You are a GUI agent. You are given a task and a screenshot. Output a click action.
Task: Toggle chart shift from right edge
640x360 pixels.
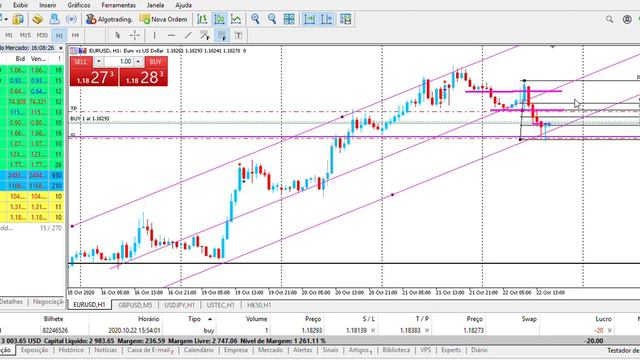[x=326, y=19]
